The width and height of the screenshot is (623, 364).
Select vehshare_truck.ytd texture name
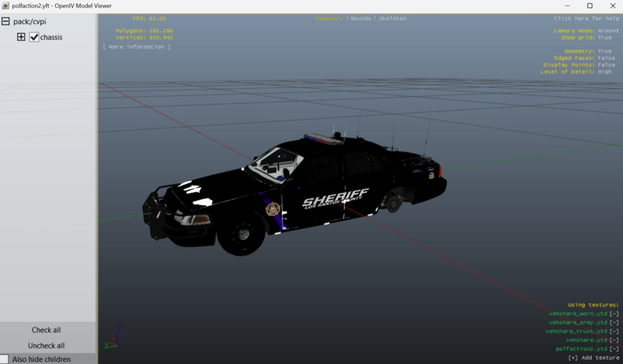click(x=576, y=331)
